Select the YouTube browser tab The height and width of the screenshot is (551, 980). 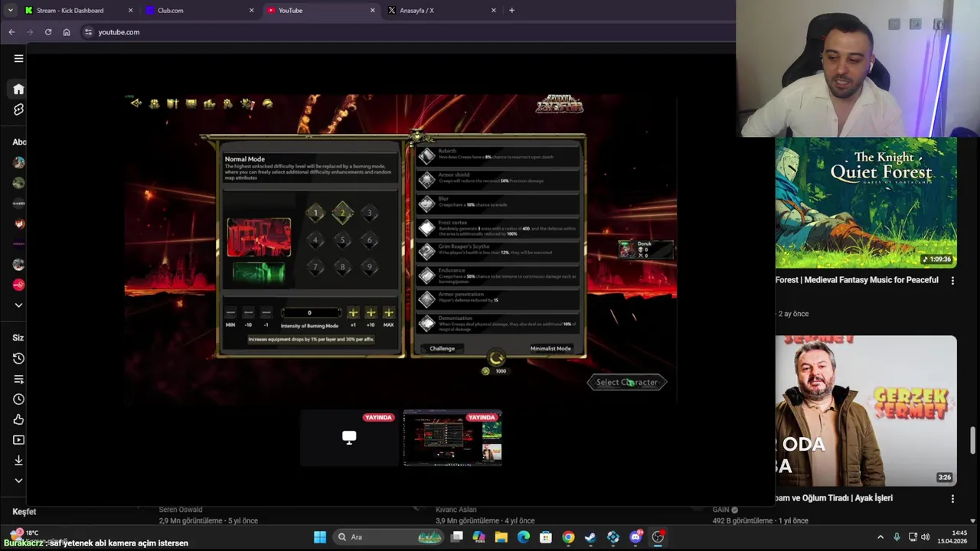pyautogui.click(x=321, y=11)
